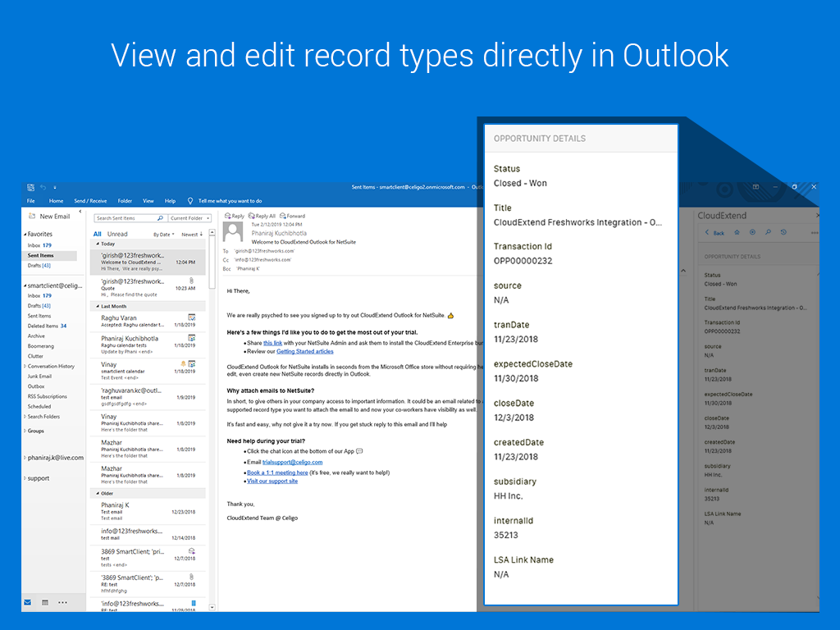The height and width of the screenshot is (630, 840).
Task: Select the All filter
Action: click(97, 234)
